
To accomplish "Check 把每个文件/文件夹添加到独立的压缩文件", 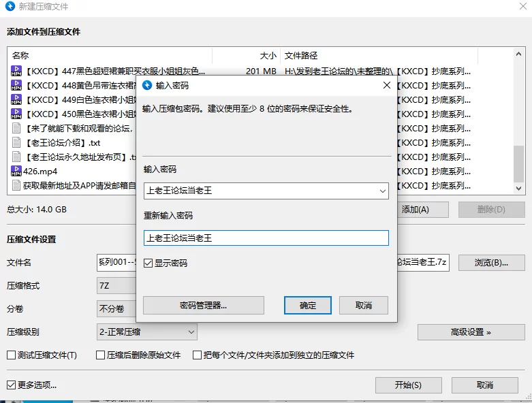I will [197, 355].
